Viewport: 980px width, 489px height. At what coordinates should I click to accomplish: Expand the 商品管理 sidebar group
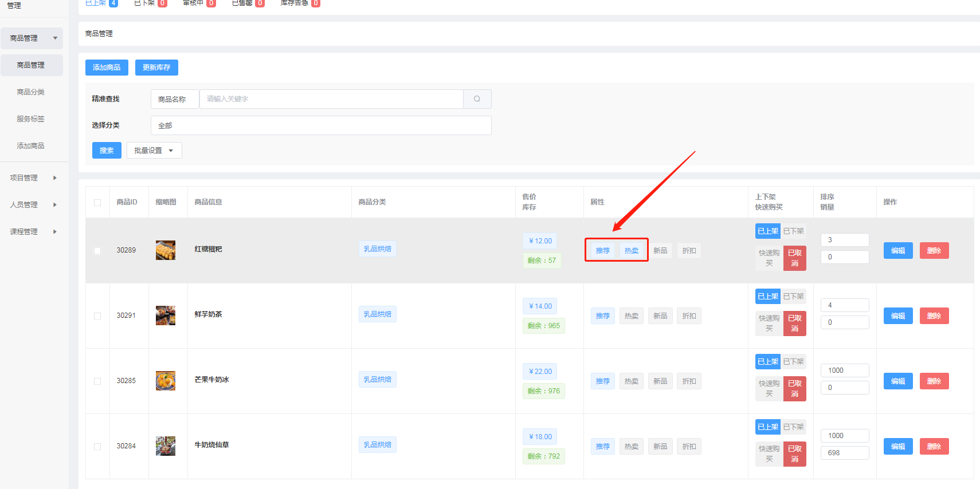click(x=32, y=38)
